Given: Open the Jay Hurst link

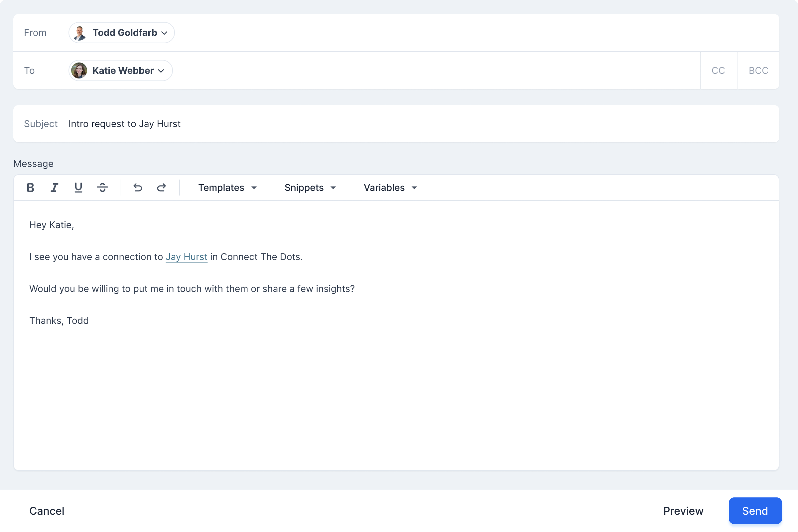Looking at the screenshot, I should coord(186,257).
